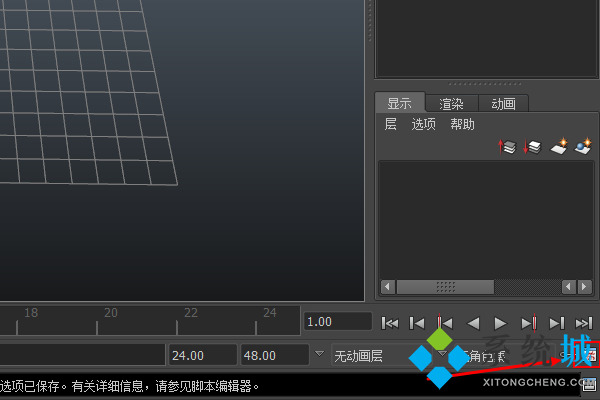600x400 pixels.
Task: Click the move layer up icon
Action: (x=508, y=148)
